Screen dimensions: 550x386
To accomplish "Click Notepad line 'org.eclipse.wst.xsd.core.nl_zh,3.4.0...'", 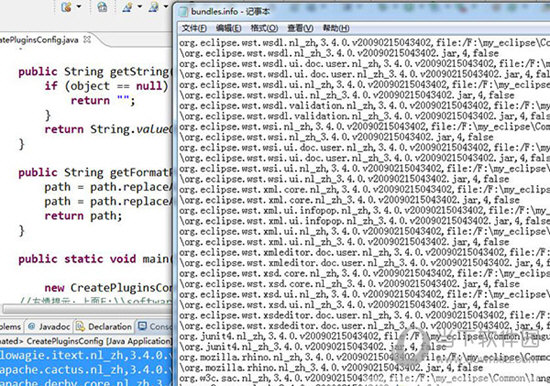I will pyautogui.click(x=364, y=273).
